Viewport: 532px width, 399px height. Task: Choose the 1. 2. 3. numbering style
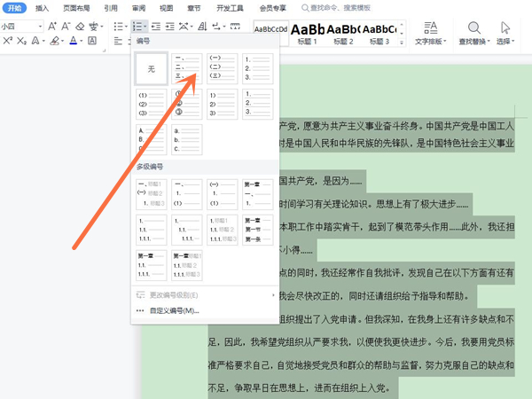click(258, 68)
